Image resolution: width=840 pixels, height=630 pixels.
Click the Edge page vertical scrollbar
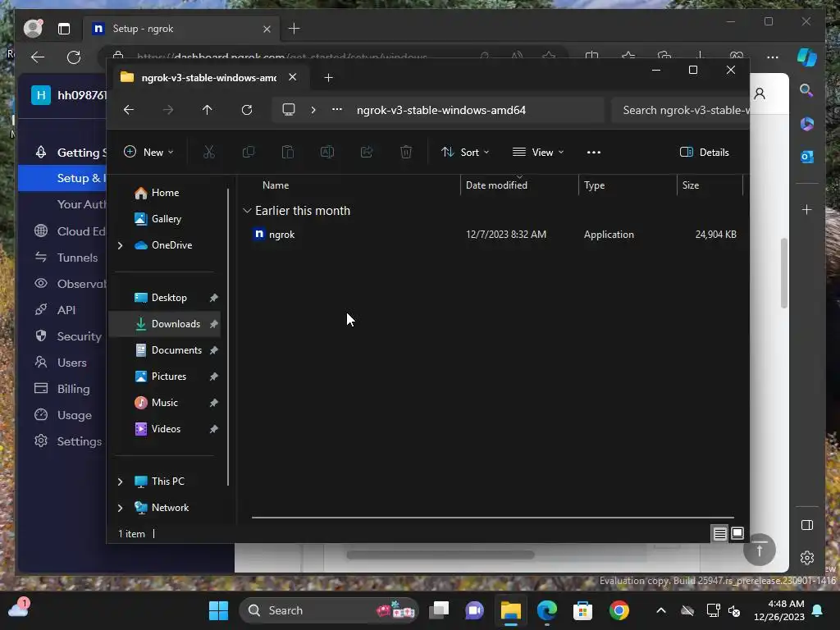pyautogui.click(x=784, y=273)
